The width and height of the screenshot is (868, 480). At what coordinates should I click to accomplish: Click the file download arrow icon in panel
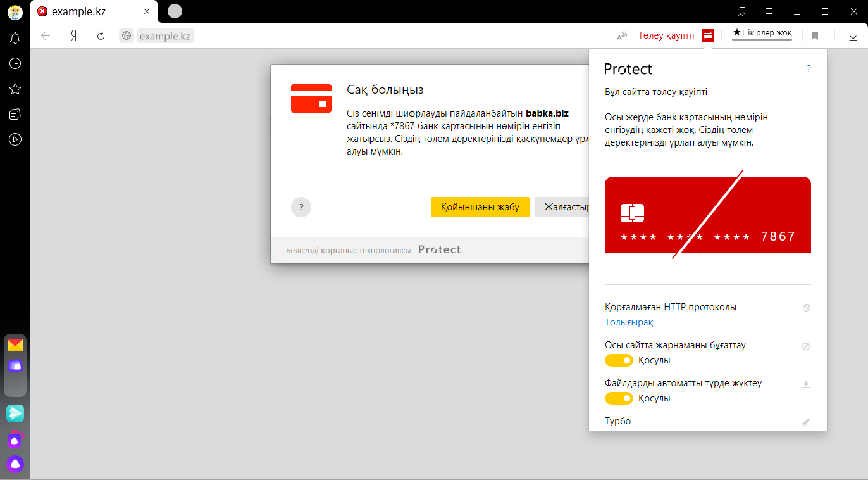click(806, 384)
